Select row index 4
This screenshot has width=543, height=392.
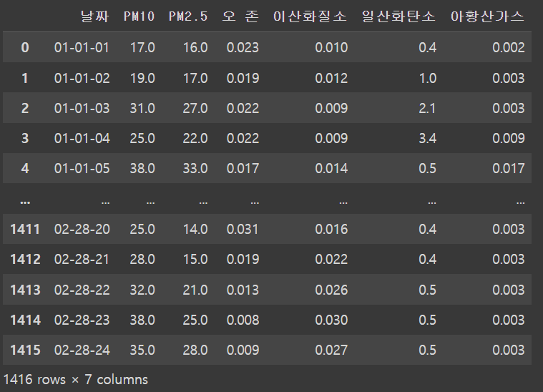point(25,168)
